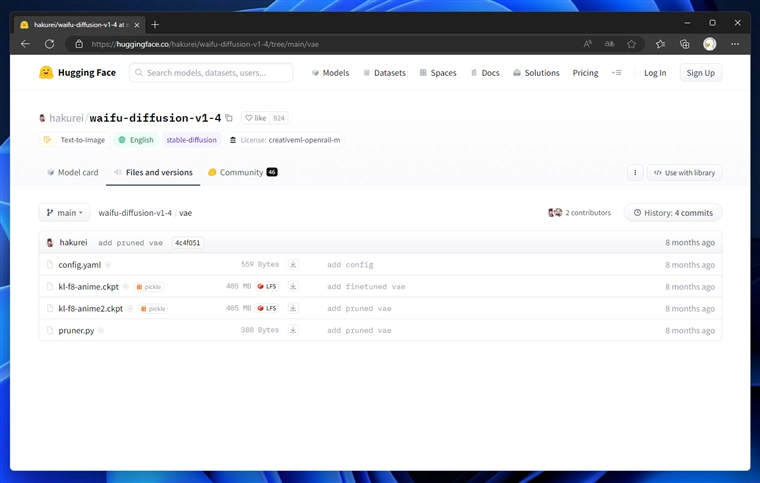Open the Pricing page
This screenshot has width=760, height=483.
(585, 73)
